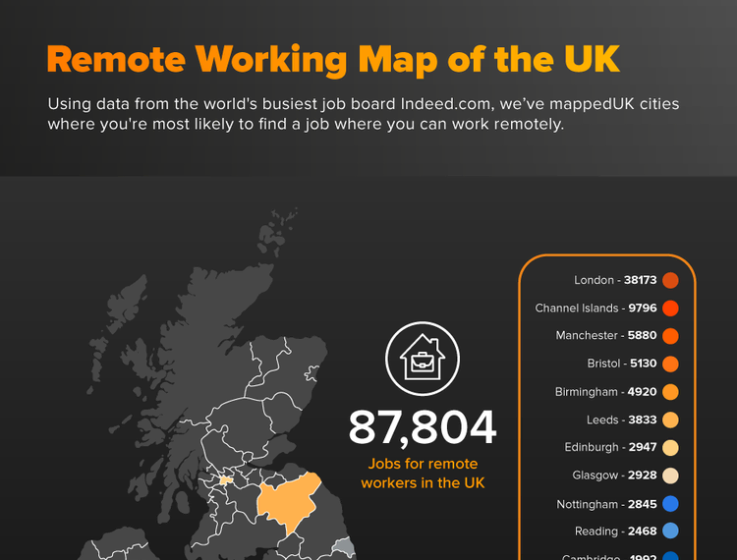
Task: Click the pale dot next to Glasgow
Action: pos(671,476)
